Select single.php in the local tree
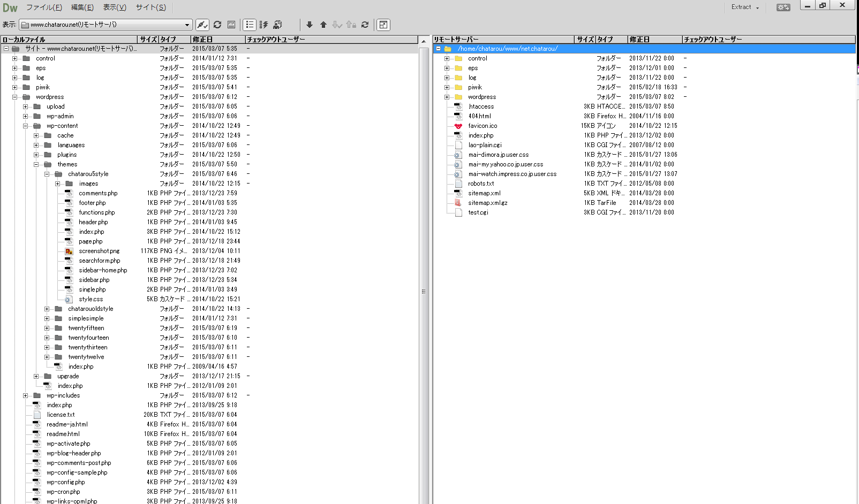The image size is (859, 504). pyautogui.click(x=92, y=289)
